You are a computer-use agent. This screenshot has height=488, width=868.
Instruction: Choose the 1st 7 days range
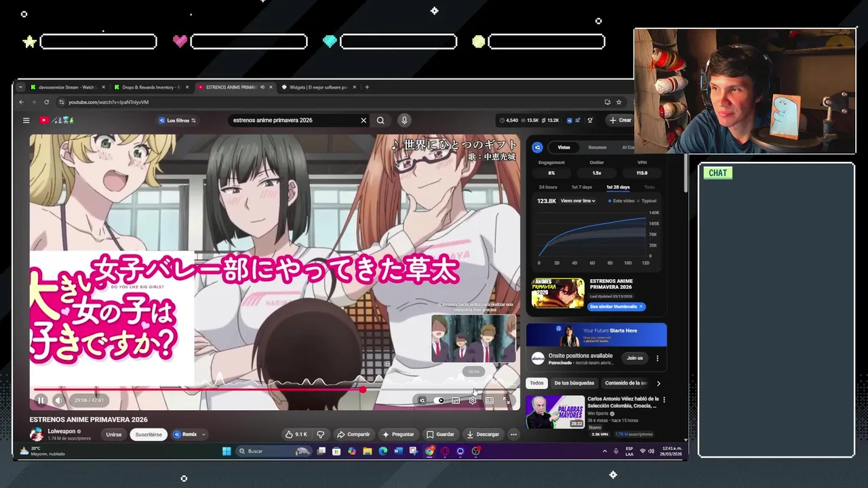pyautogui.click(x=582, y=187)
